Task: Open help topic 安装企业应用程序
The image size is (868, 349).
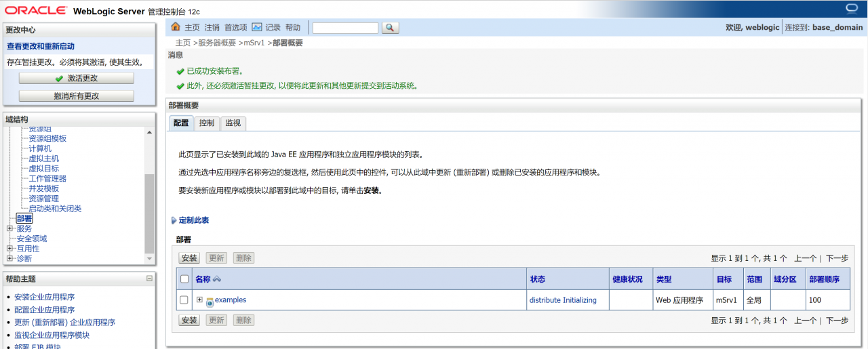Action: 45,297
